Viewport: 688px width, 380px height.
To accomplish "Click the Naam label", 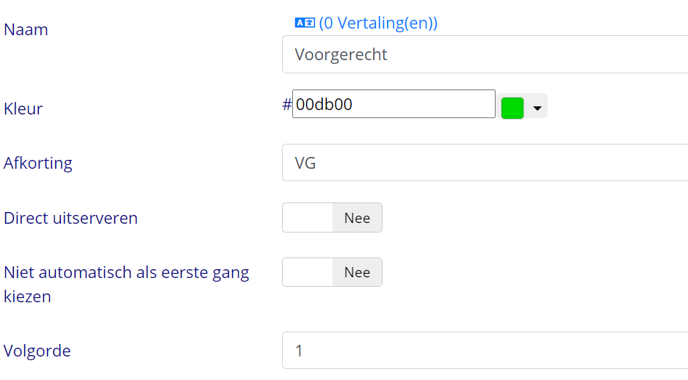I will (x=26, y=30).
